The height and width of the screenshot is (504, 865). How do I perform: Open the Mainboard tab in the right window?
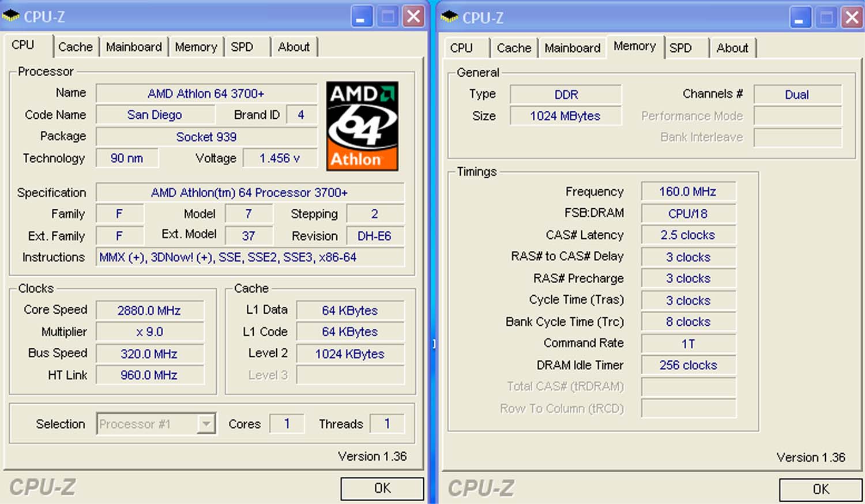tap(573, 48)
